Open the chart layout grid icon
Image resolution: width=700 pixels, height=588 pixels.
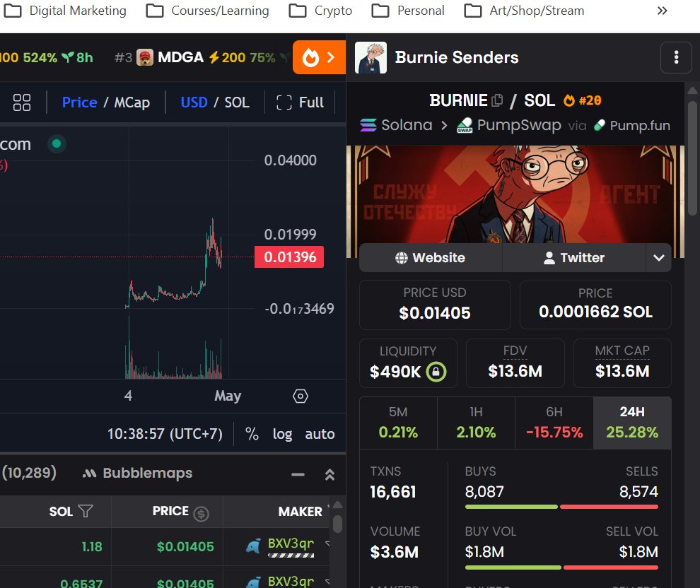click(22, 102)
